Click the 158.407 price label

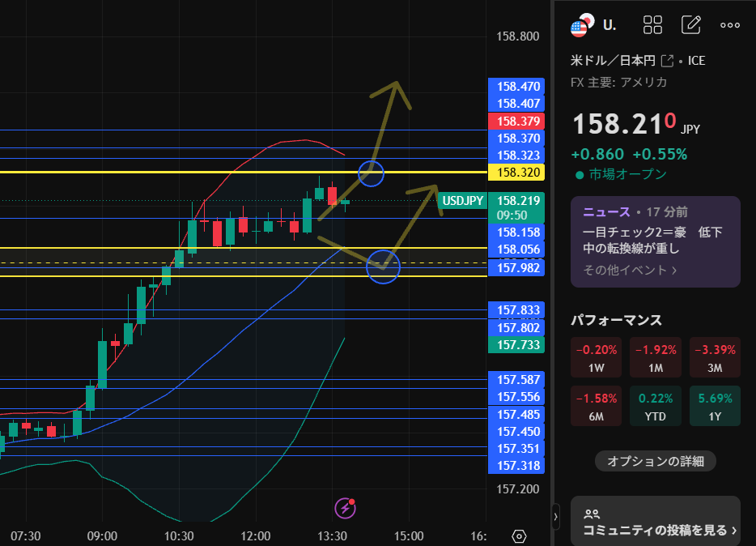(516, 103)
